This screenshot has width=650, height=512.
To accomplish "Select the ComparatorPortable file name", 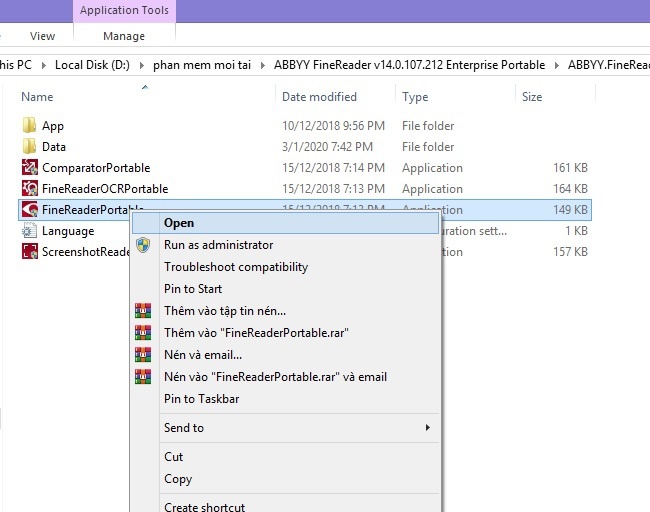I will [96, 168].
